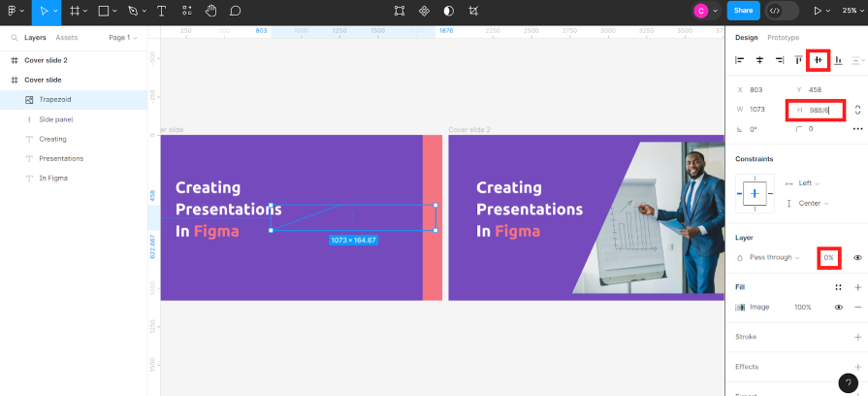Open the 25% zoom level dropdown
The width and height of the screenshot is (868, 396).
(x=855, y=11)
